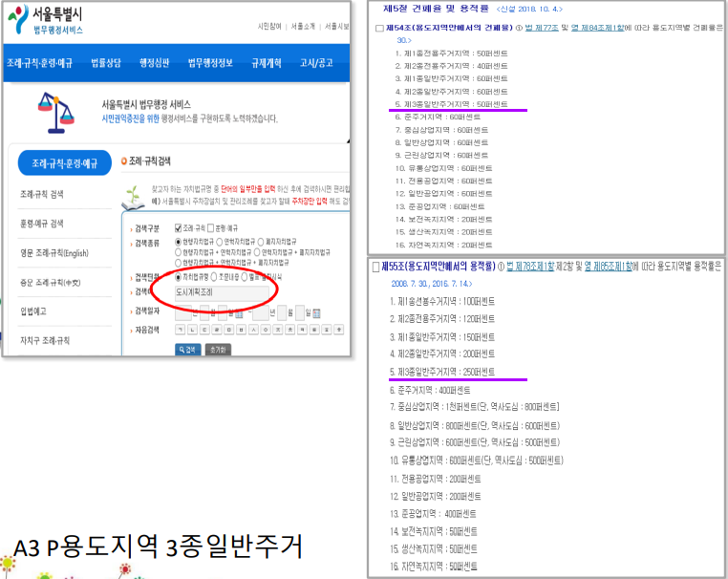728x579 pixels.
Task: Click the gray 초기화 reset button
Action: click(218, 349)
